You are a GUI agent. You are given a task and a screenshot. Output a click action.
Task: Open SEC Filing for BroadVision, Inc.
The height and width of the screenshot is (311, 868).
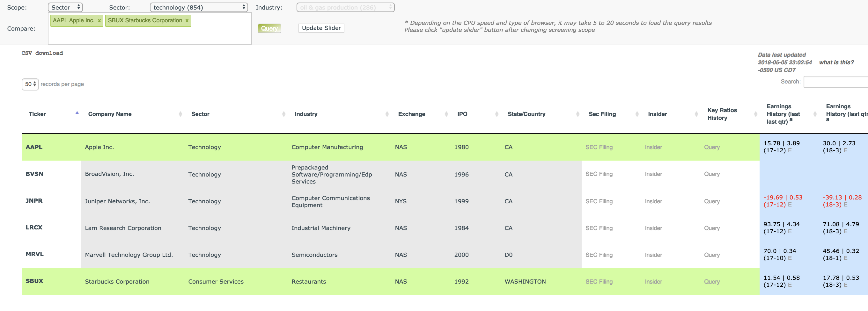coord(599,174)
